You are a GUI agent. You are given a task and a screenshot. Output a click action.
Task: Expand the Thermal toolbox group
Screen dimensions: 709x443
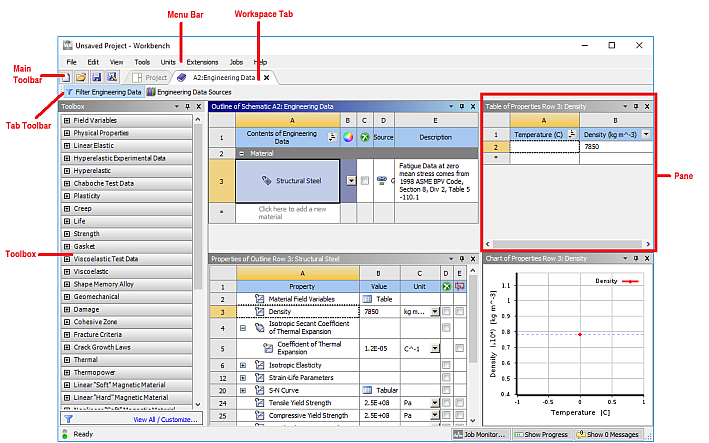67,360
